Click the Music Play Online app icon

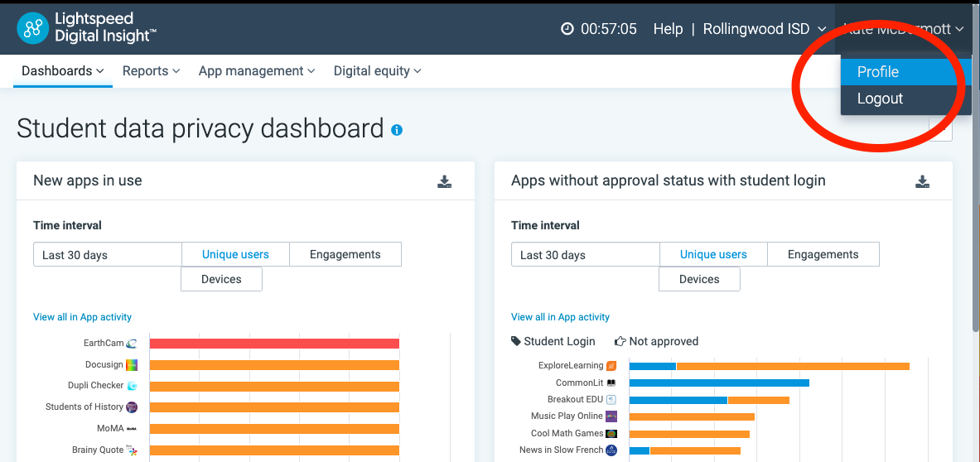pyautogui.click(x=611, y=416)
